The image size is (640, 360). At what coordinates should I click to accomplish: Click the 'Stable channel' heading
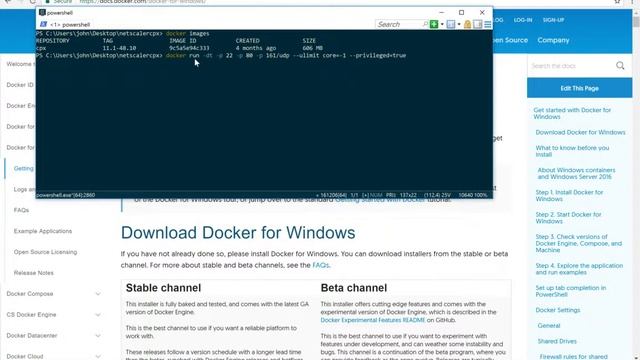click(x=163, y=288)
